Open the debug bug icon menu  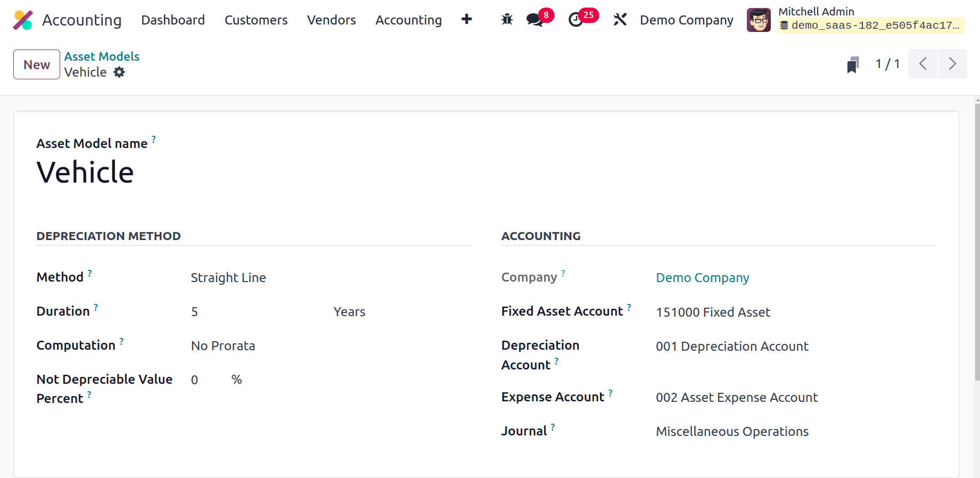click(x=507, y=20)
